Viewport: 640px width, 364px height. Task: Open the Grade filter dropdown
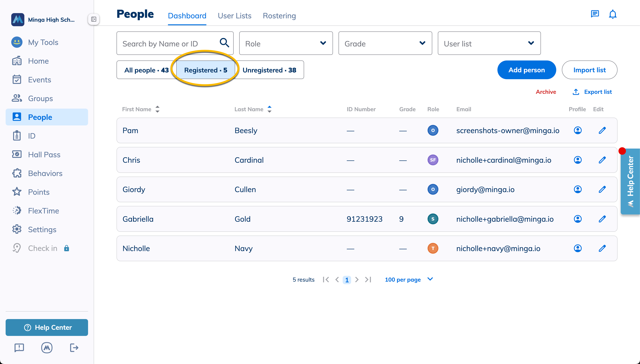point(385,43)
